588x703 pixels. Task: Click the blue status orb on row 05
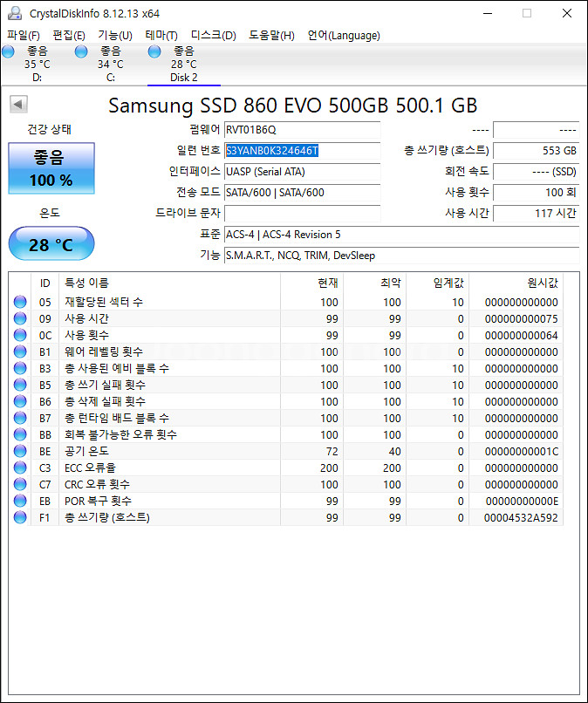(x=20, y=302)
